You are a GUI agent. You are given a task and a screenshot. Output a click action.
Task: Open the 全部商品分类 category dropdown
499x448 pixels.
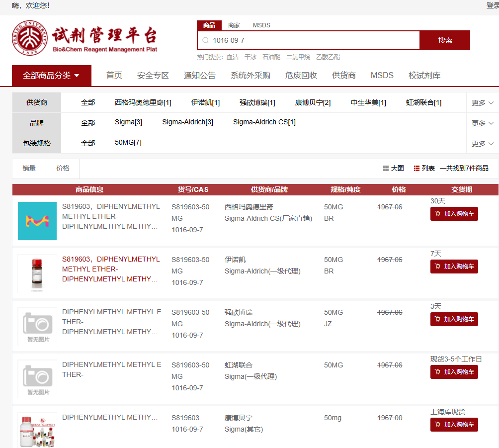pos(52,76)
